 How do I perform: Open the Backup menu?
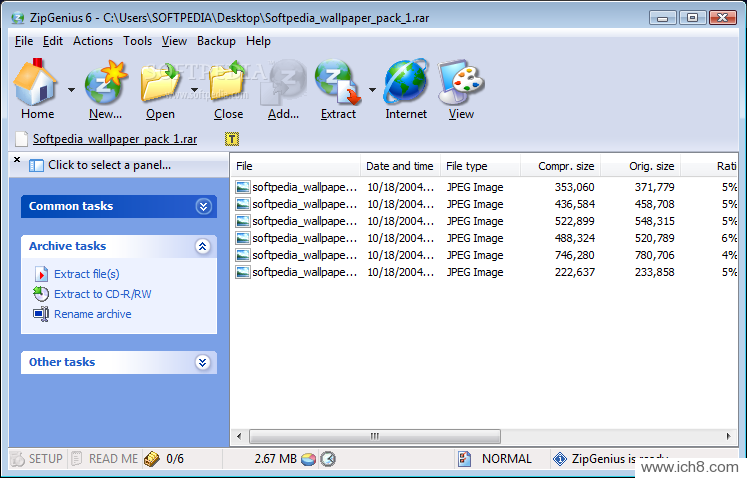point(216,41)
